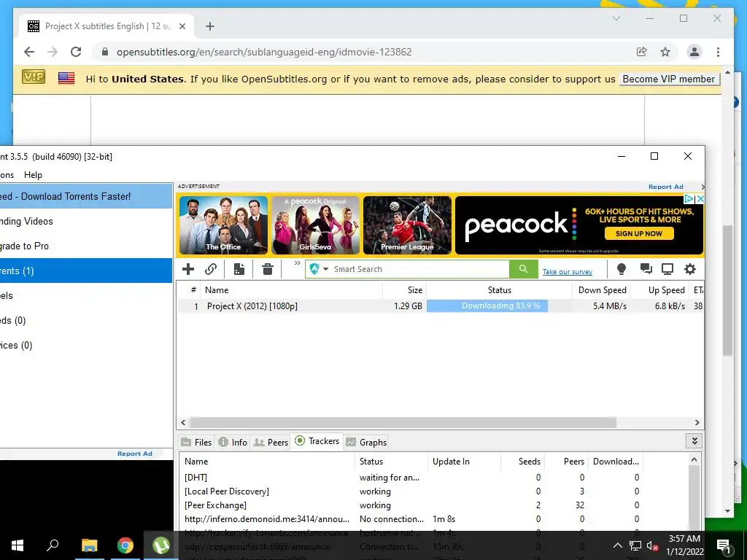The width and height of the screenshot is (747, 560).
Task: Close the Peacock ad with the X icon
Action: 700,199
